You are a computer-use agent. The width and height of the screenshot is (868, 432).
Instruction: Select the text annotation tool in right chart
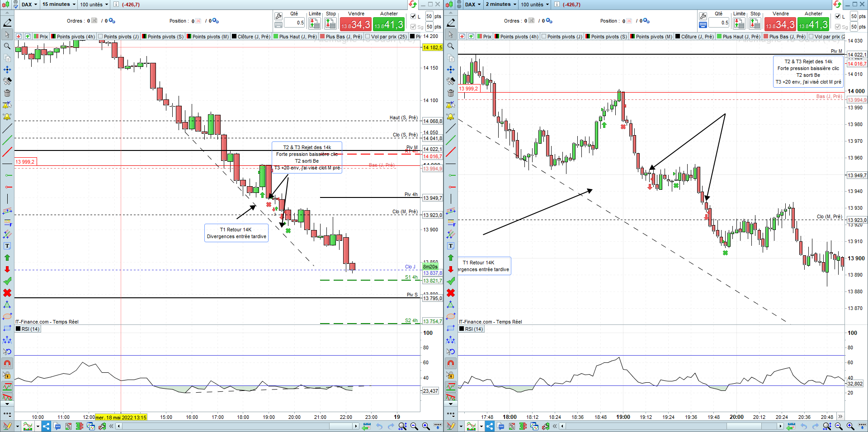[451, 246]
